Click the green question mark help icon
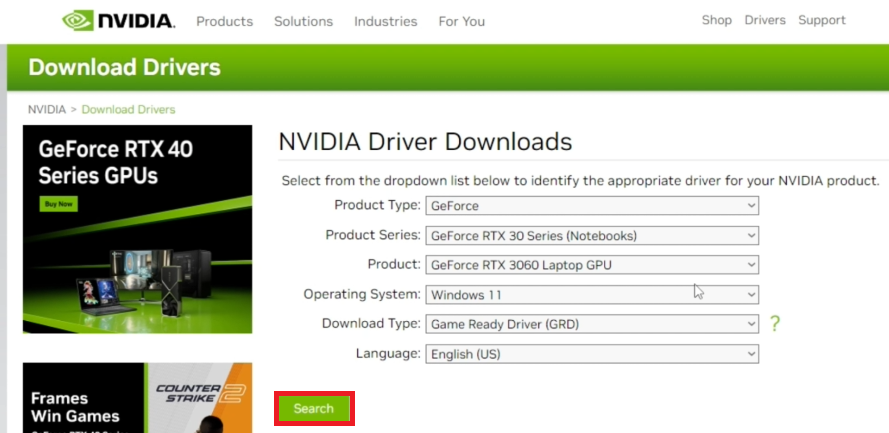The image size is (889, 433). click(x=774, y=324)
